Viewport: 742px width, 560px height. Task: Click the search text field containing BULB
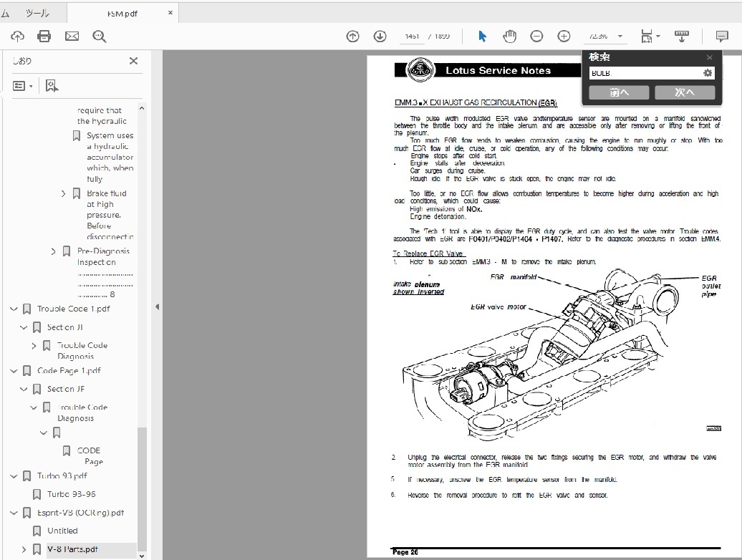(643, 73)
